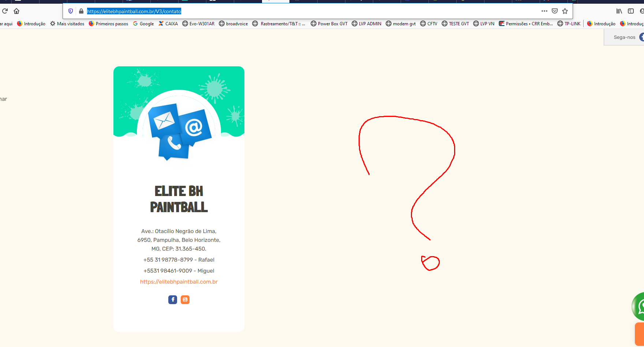Click the ELITE BH PAINTBALL heading
Image resolution: width=644 pixels, height=347 pixels.
(179, 199)
